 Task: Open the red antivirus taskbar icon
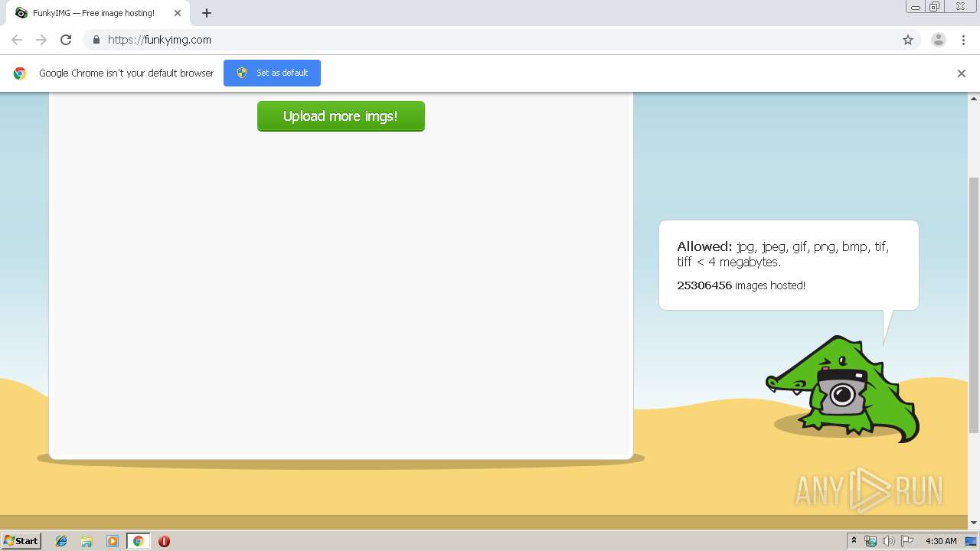coord(164,541)
